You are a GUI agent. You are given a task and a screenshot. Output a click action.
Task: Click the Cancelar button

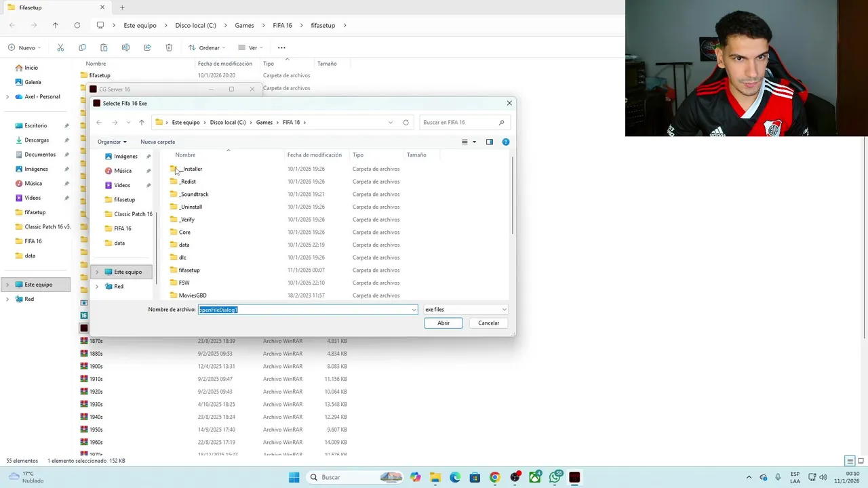tap(488, 323)
